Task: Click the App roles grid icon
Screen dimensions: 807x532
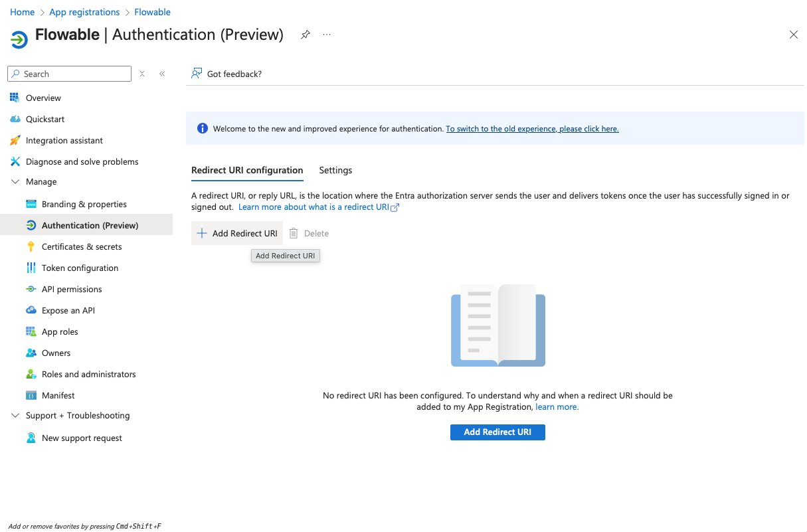Action: 31,331
